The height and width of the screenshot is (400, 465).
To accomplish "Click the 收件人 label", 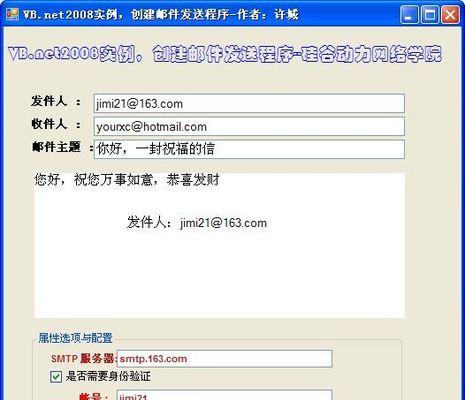I will pos(49,124).
